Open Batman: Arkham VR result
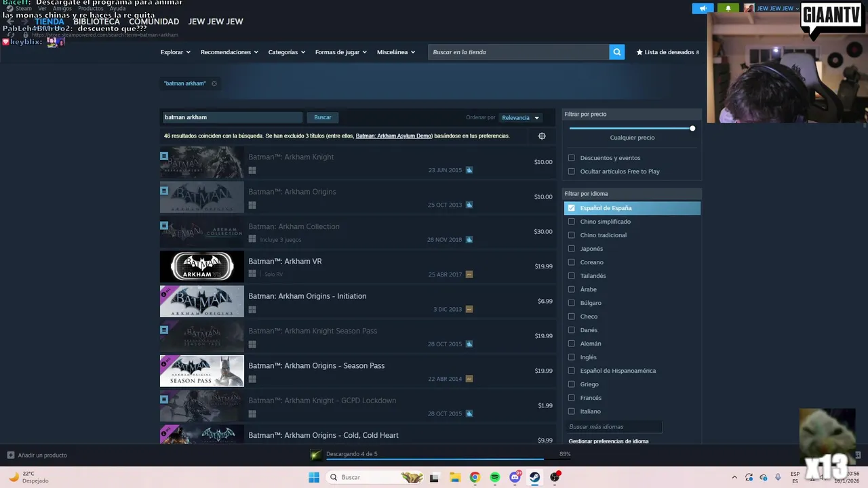 pyautogui.click(x=357, y=266)
